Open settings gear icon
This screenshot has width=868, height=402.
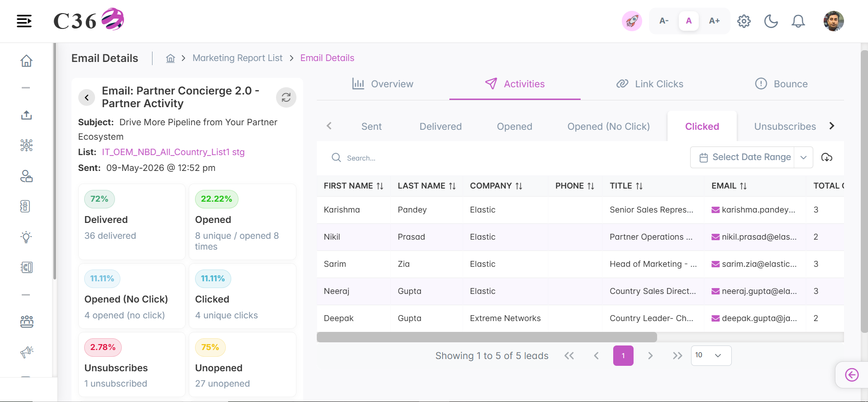click(x=744, y=21)
